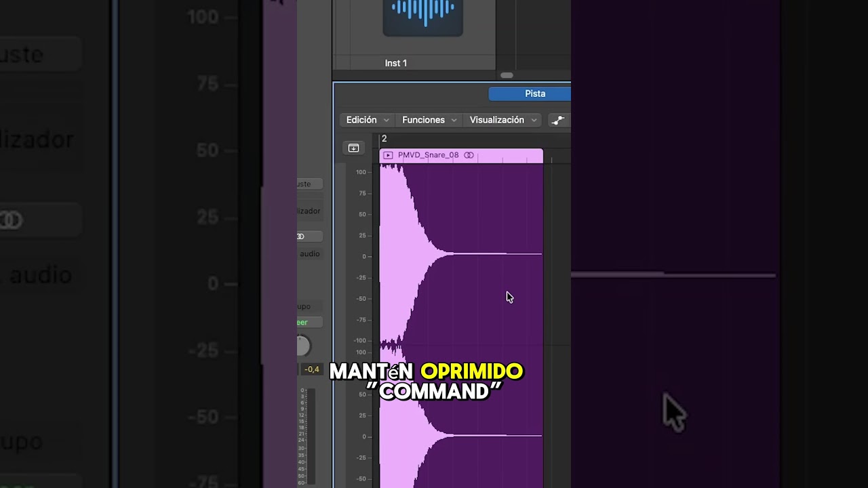This screenshot has width=868, height=488.
Task: Click the inspector slot ending in 'upo'
Action: [310, 306]
